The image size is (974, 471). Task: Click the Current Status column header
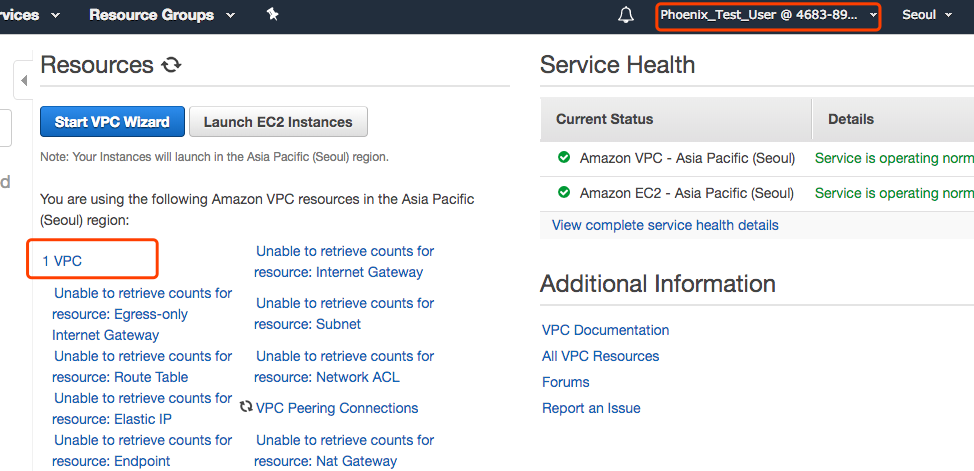(x=605, y=119)
